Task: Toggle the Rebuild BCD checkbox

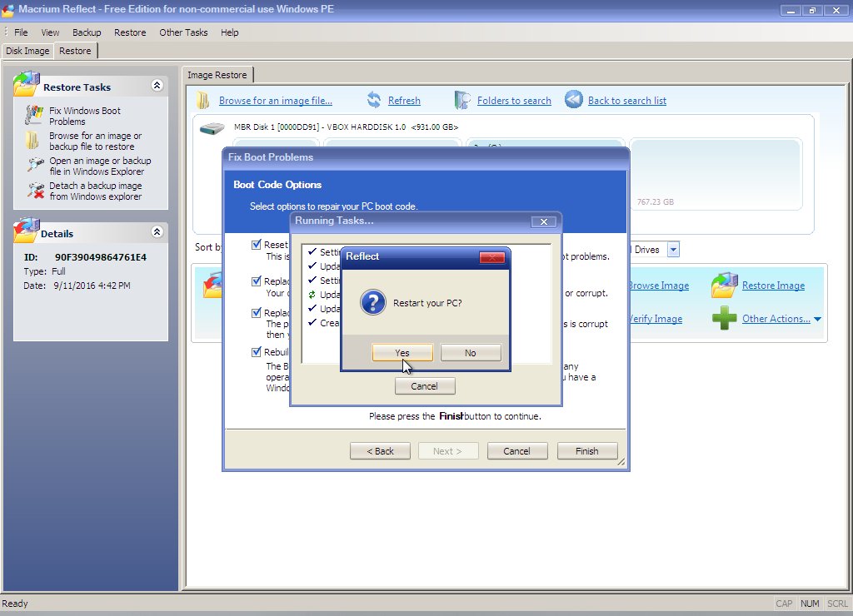Action: click(x=257, y=352)
